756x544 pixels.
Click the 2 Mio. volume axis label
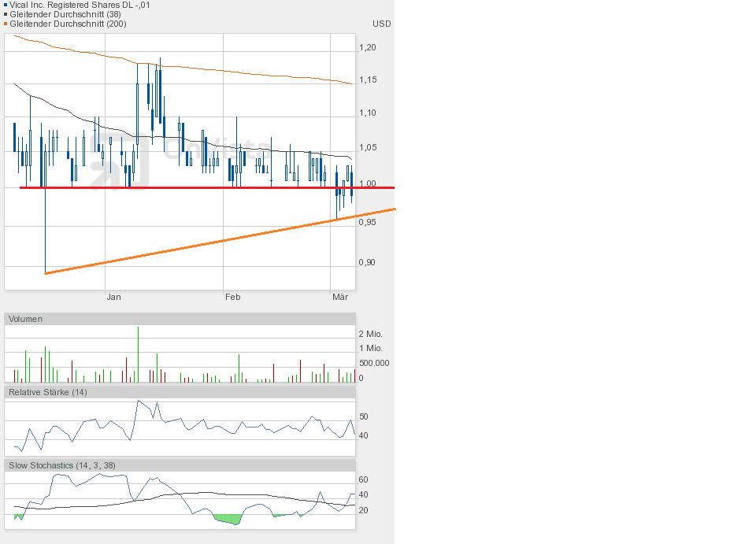click(x=370, y=334)
